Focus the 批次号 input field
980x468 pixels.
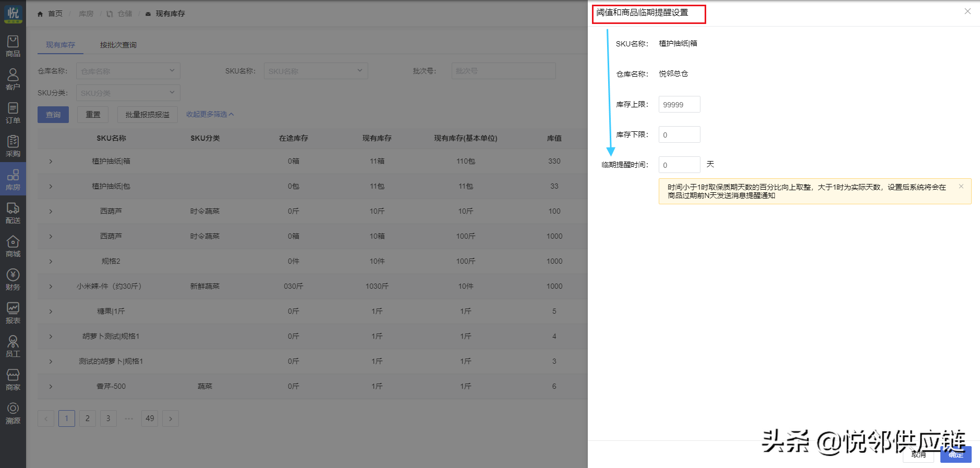pyautogui.click(x=504, y=71)
